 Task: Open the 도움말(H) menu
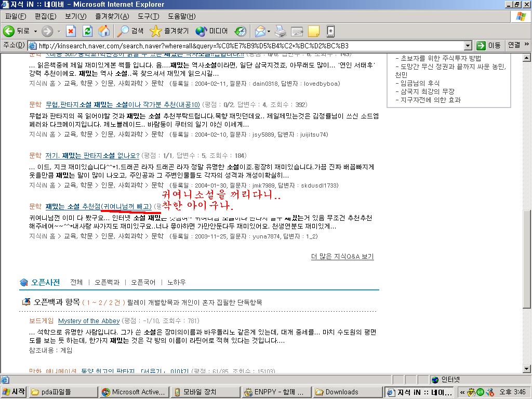[181, 16]
